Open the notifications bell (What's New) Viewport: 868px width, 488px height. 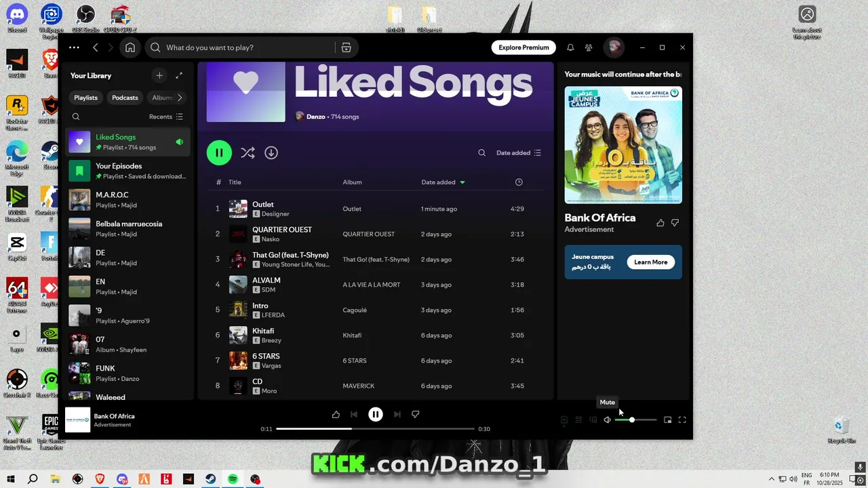(570, 47)
